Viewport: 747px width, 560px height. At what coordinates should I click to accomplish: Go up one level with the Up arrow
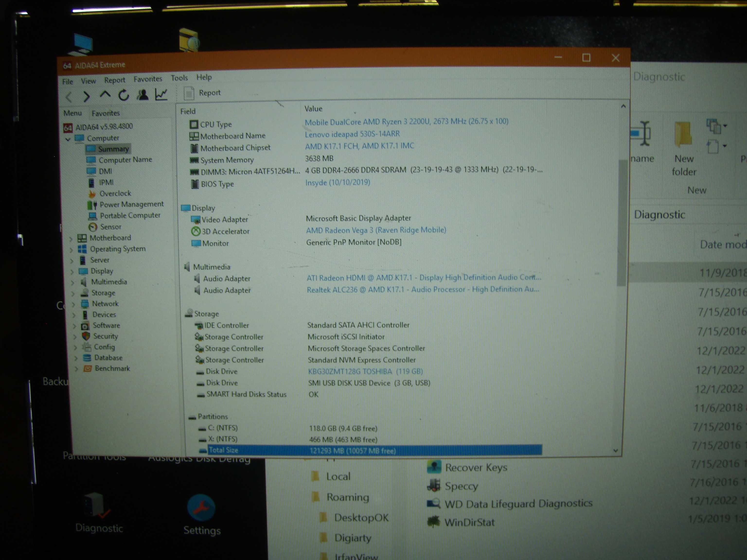pos(105,95)
